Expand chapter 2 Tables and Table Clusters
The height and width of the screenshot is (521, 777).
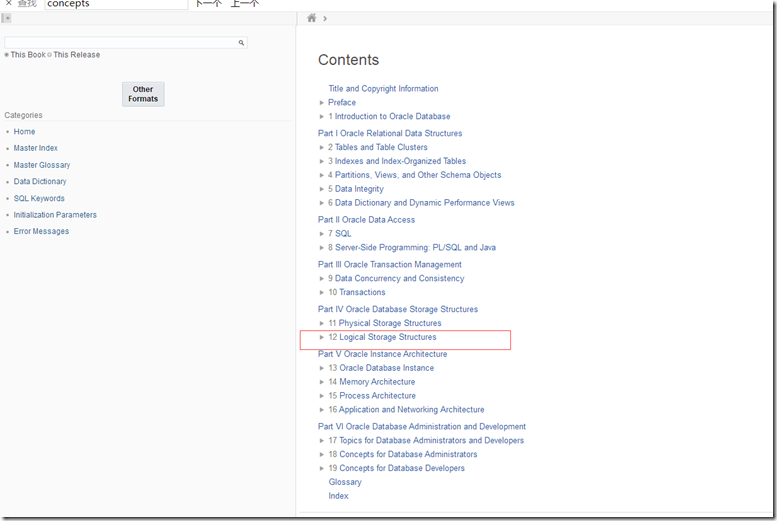322,147
